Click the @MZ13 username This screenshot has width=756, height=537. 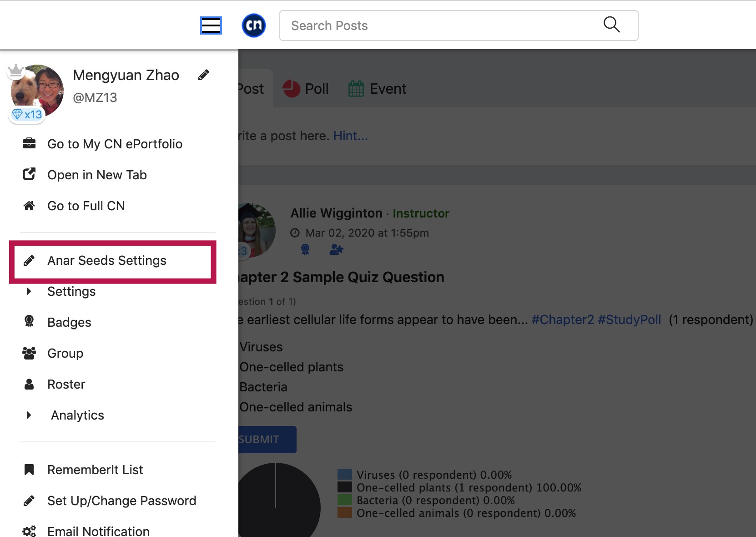click(x=95, y=97)
